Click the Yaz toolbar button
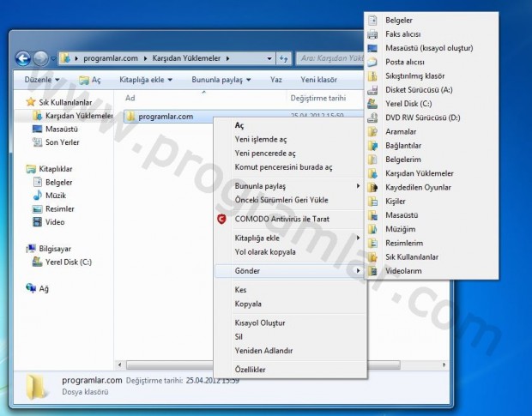The width and height of the screenshot is (532, 416). (x=275, y=80)
